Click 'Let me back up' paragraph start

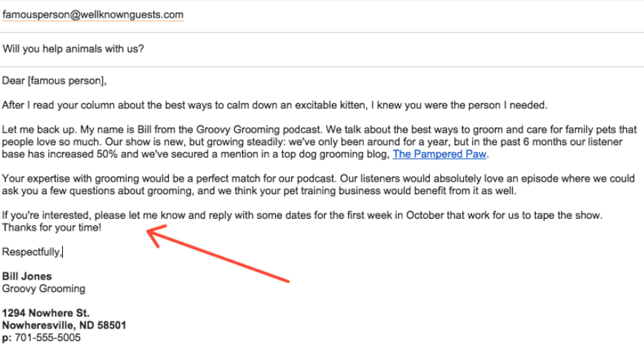(x=39, y=130)
